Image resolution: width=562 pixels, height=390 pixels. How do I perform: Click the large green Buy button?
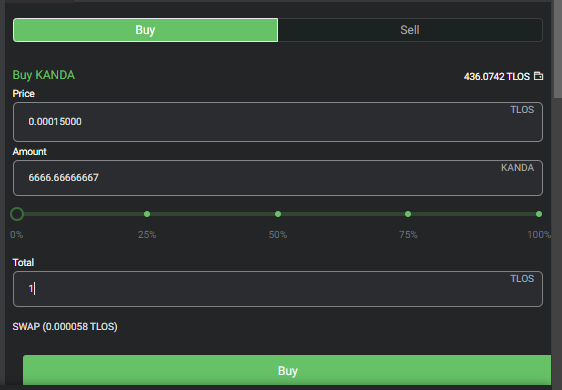[287, 370]
